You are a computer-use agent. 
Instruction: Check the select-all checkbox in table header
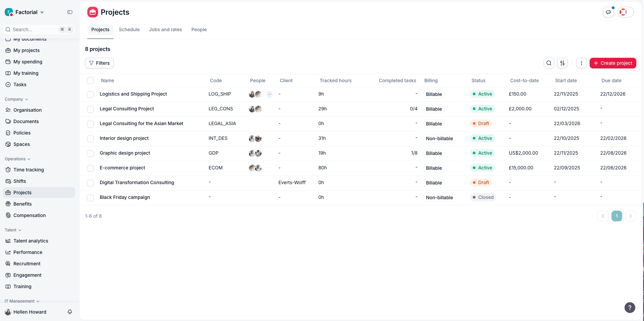point(90,81)
